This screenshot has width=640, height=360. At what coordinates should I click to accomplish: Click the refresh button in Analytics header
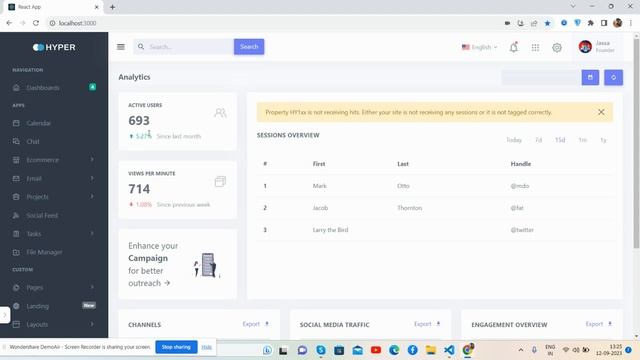point(613,78)
